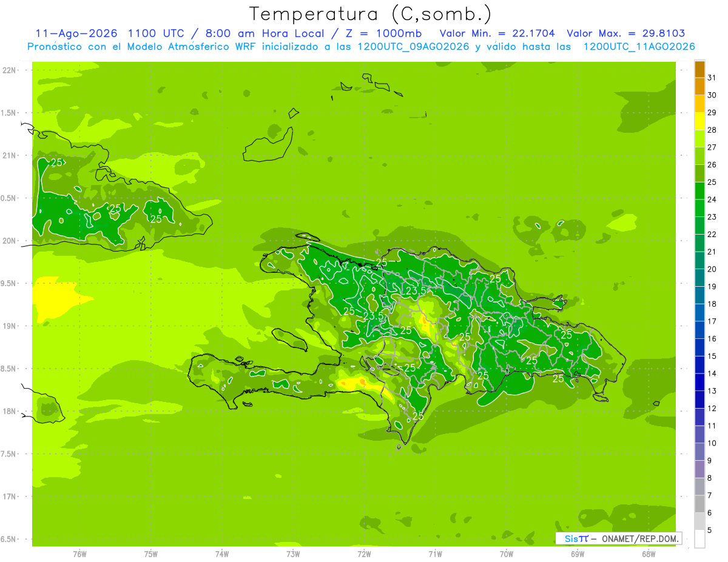728x562 pixels.
Task: Click the legend value '7'
Action: [710, 495]
